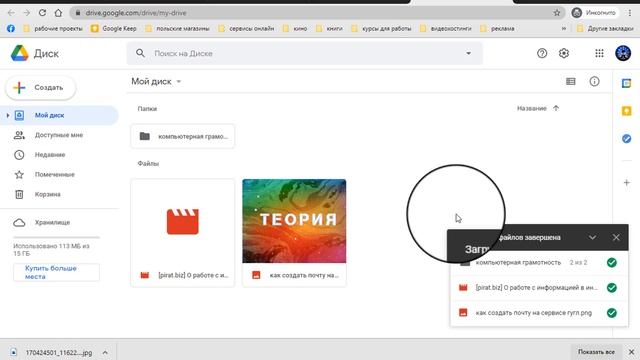The width and height of the screenshot is (640, 360).
Task: Open Доступные мне section
Action: pos(59,135)
